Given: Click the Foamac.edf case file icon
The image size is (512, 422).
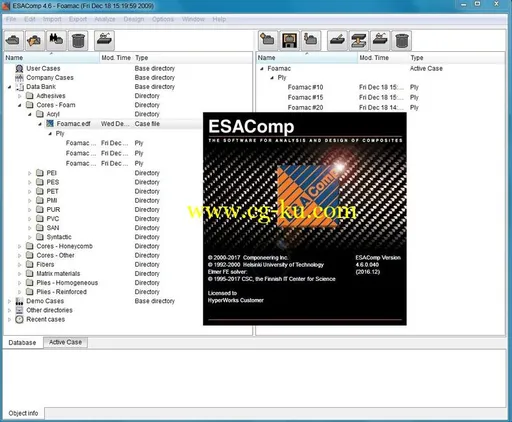Looking at the screenshot, I should coord(50,124).
